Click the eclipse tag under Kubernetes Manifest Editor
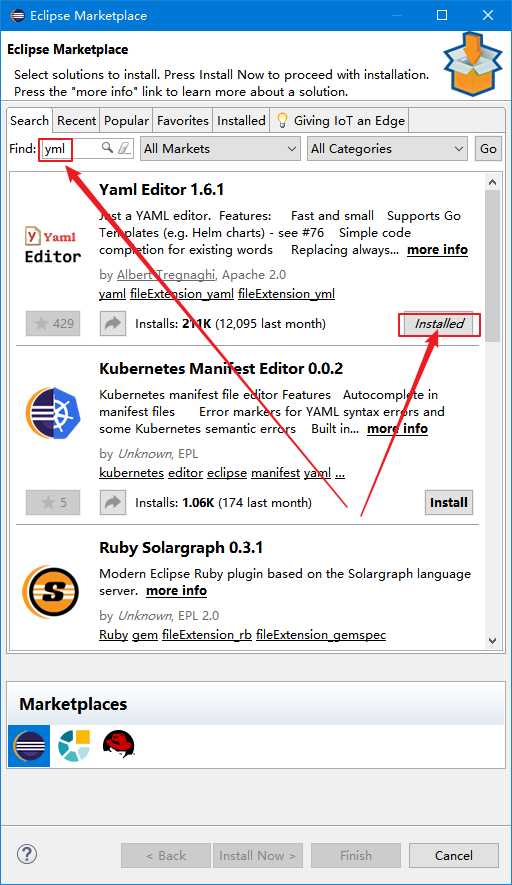The image size is (512, 885). (227, 472)
